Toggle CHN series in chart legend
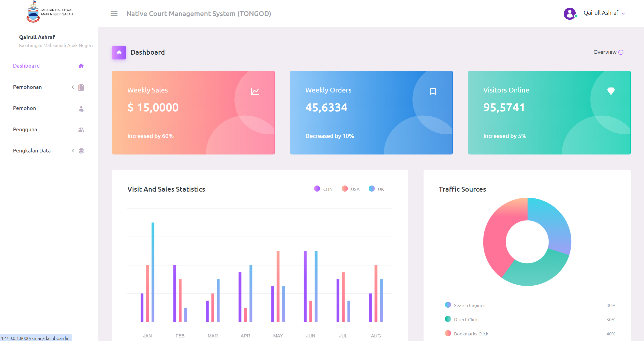This screenshot has width=644, height=341. [x=317, y=189]
